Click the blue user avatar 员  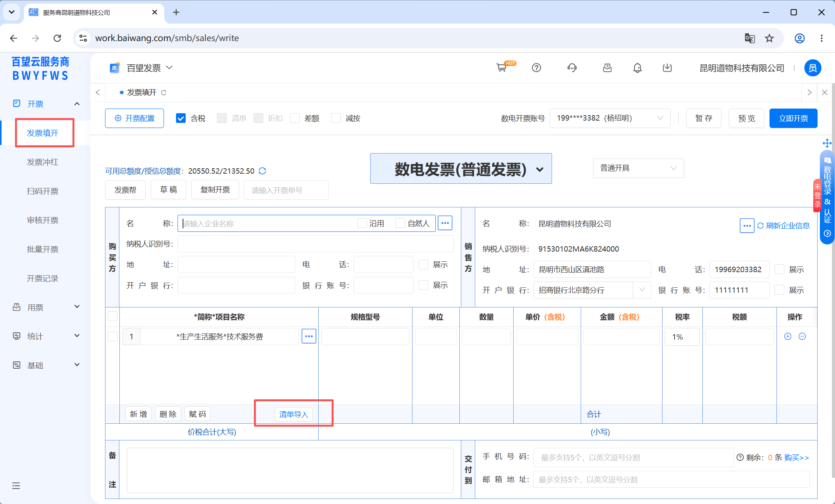pos(813,68)
